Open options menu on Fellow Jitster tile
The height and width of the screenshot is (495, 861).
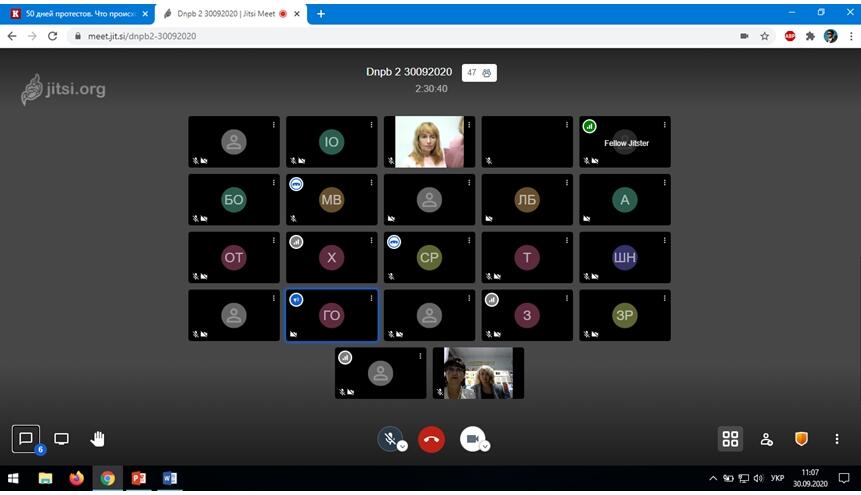664,125
